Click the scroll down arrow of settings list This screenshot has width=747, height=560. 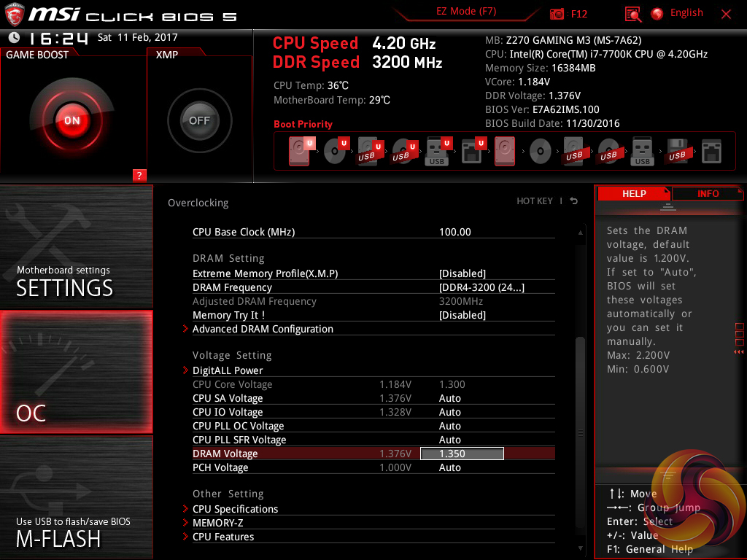coord(580,548)
